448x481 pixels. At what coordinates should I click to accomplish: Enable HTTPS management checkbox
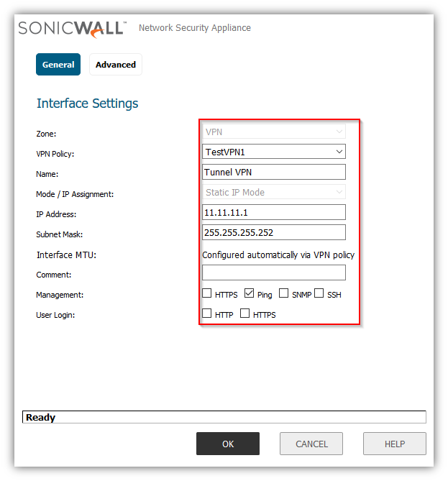(207, 293)
